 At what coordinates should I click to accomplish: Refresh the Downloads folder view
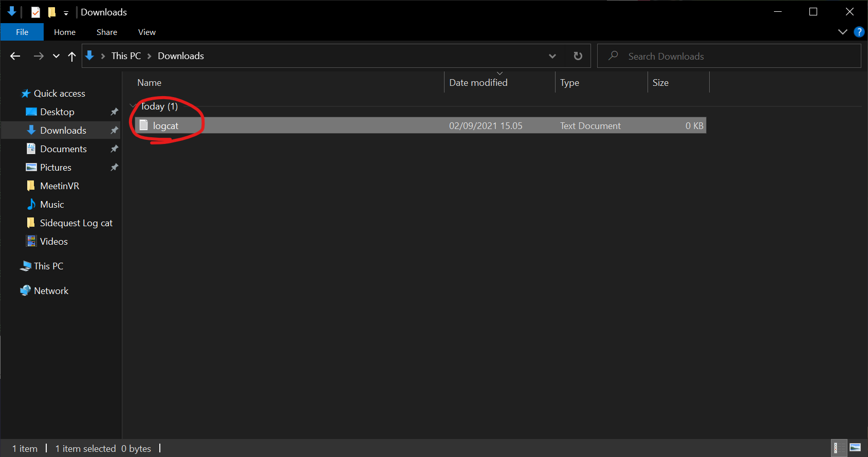(578, 56)
